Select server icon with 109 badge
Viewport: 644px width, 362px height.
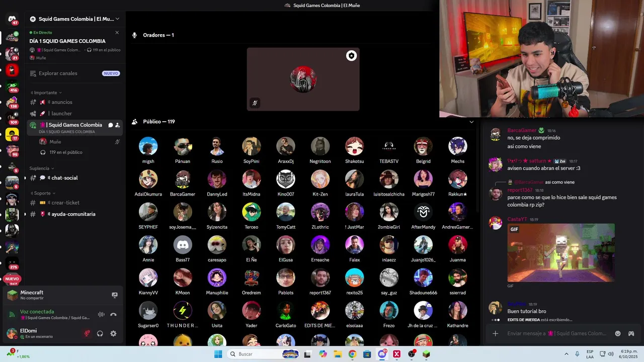point(12,119)
